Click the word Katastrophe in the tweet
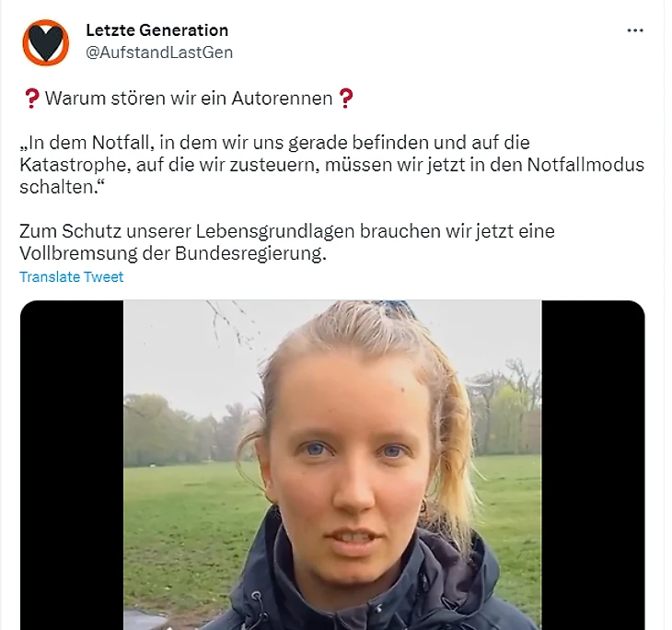The image size is (672, 630). coord(75,165)
